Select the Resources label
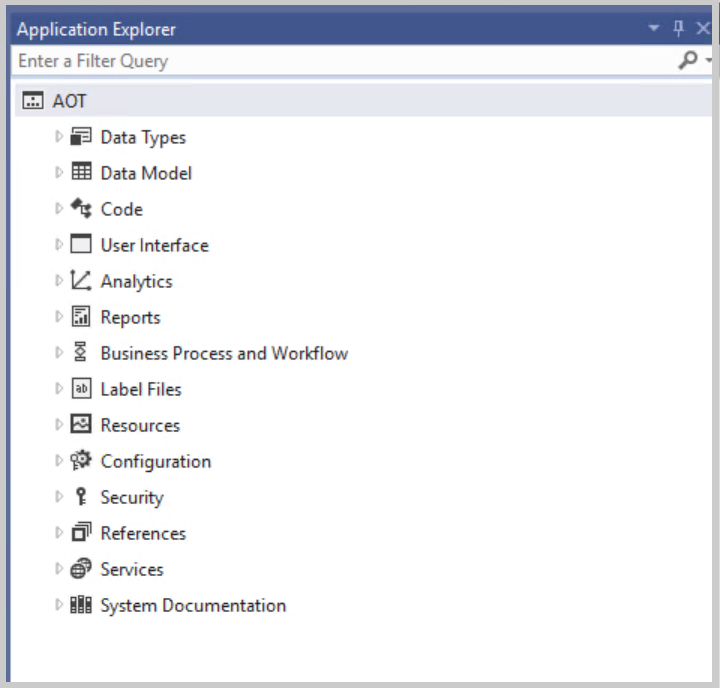Image resolution: width=720 pixels, height=688 pixels. pyautogui.click(x=141, y=425)
